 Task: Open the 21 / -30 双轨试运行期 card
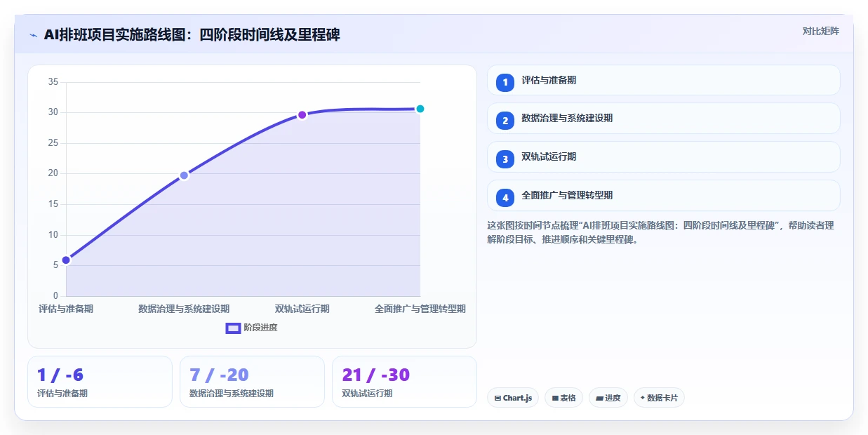(x=404, y=382)
